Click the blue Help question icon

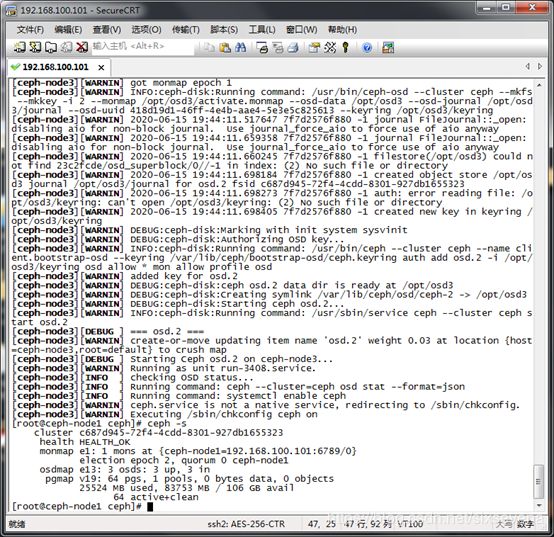point(367,47)
